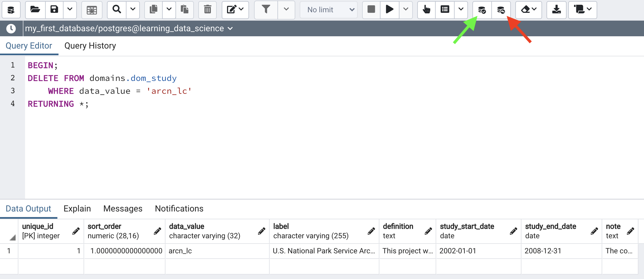Download results as CSV
This screenshot has height=279, width=644.
(556, 10)
